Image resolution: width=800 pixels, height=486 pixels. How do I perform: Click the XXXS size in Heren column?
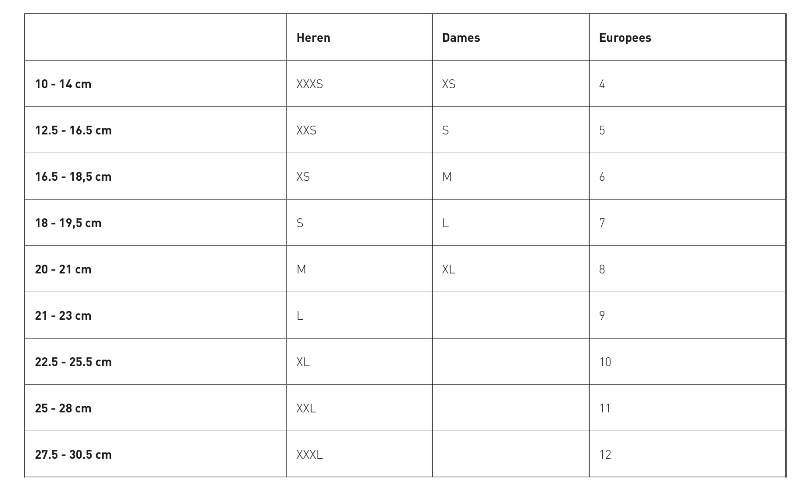[x=310, y=84]
